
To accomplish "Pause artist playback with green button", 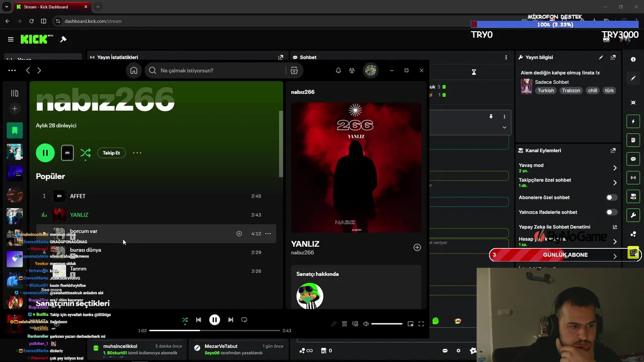I will 45,153.
